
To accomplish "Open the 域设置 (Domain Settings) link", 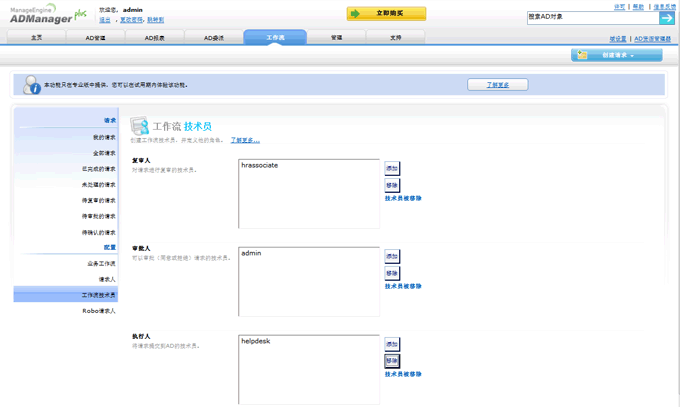I will [x=618, y=39].
